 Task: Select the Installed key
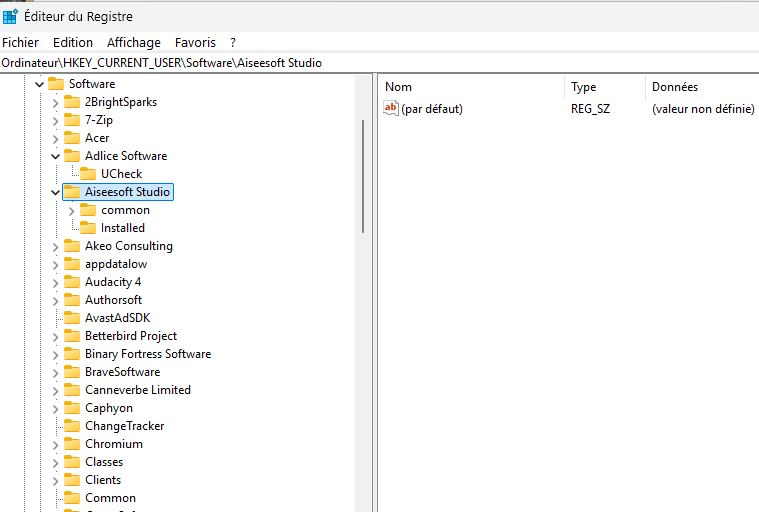122,228
